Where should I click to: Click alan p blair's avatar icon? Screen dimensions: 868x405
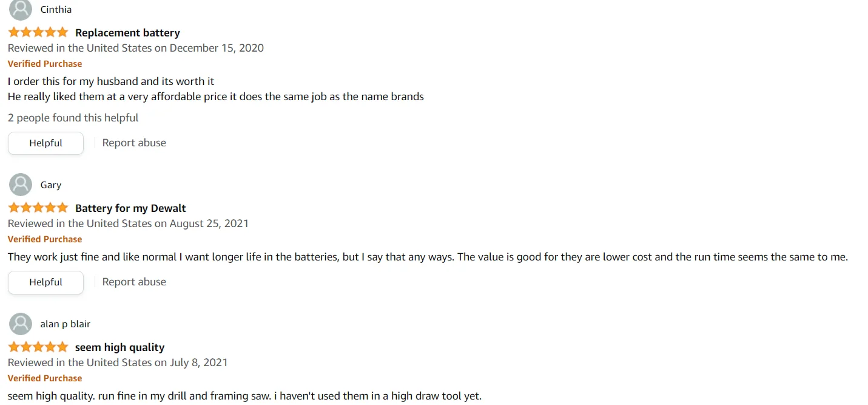point(21,324)
